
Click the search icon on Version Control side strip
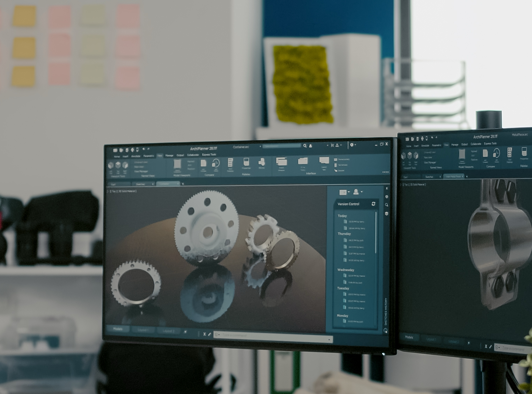click(x=386, y=205)
